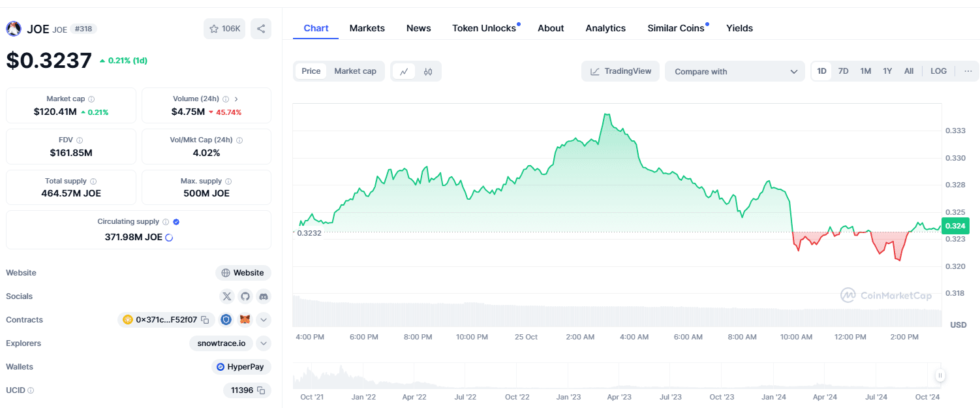The width and height of the screenshot is (980, 408).
Task: Expand the Contracts chevron list
Action: (263, 320)
